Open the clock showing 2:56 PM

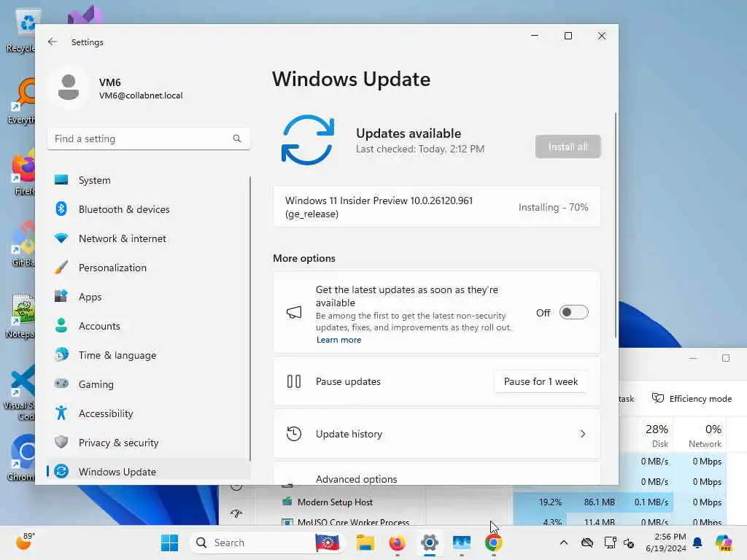665,542
